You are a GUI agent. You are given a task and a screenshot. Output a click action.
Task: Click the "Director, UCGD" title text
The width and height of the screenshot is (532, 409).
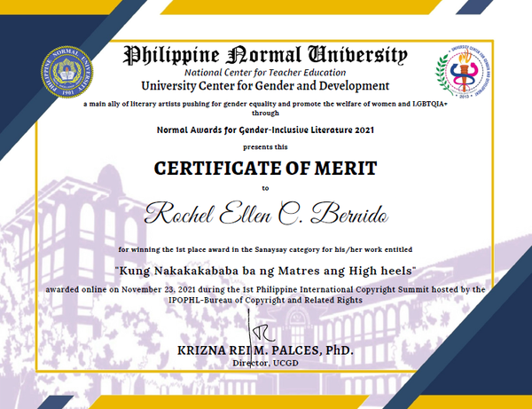click(x=265, y=364)
